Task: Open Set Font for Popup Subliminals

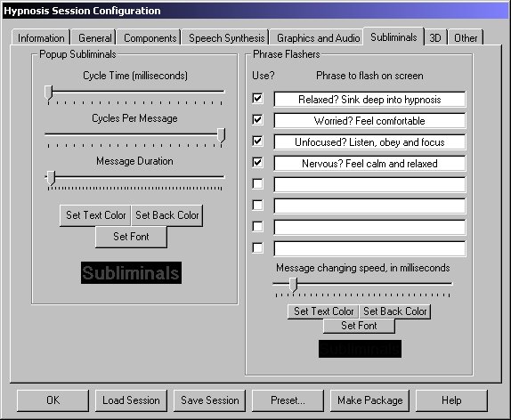Action: pyautogui.click(x=131, y=237)
